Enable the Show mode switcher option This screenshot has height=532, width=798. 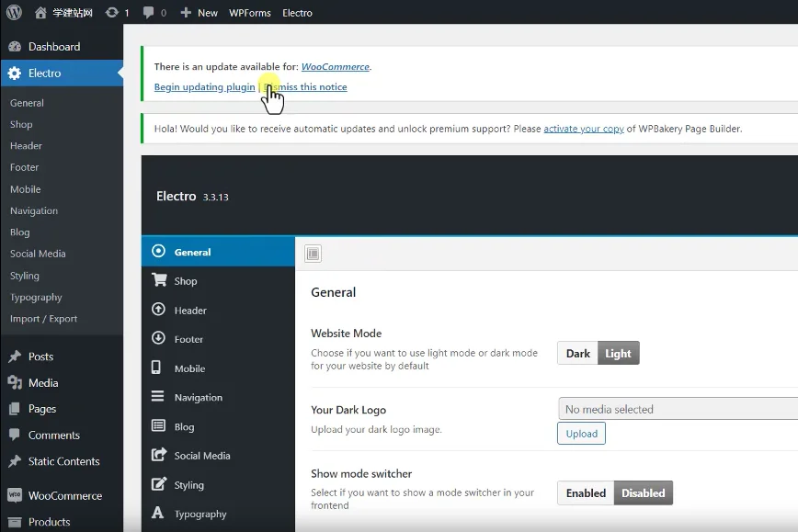point(586,493)
